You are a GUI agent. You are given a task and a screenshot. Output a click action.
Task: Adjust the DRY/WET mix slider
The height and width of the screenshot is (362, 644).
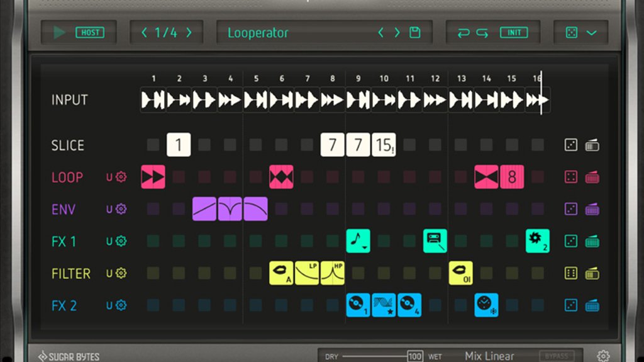pyautogui.click(x=382, y=356)
